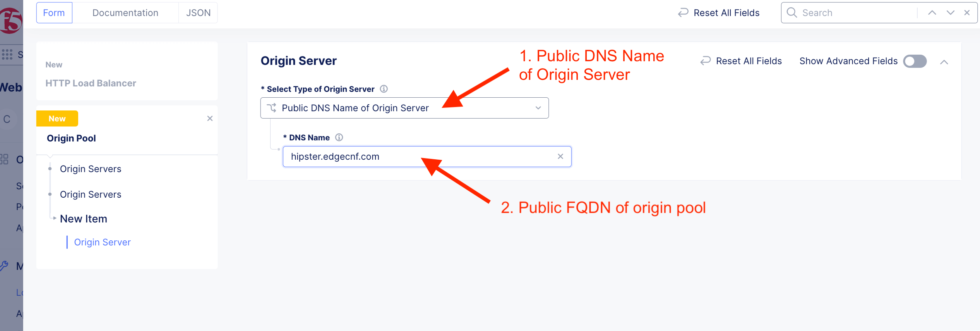Reset All Fields in Origin Server section

click(x=741, y=61)
